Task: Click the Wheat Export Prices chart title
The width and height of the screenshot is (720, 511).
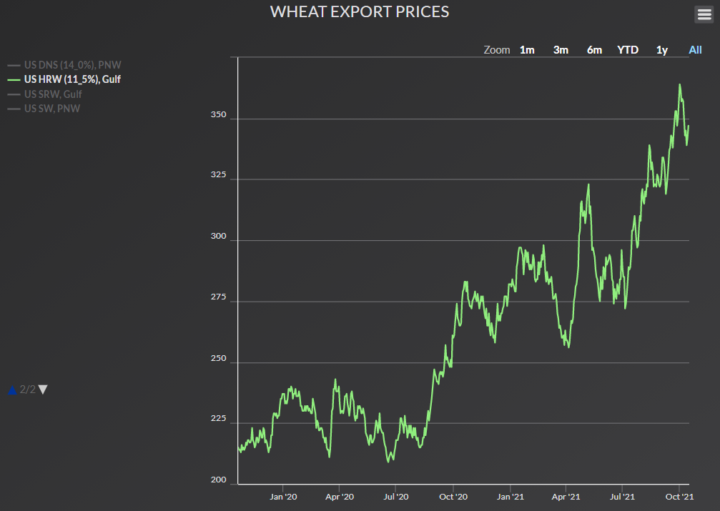Action: (359, 12)
